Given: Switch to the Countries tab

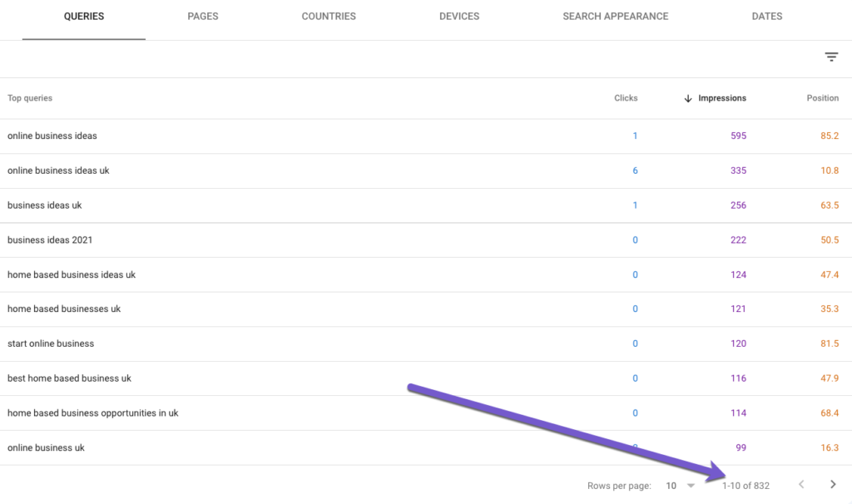Looking at the screenshot, I should click(x=329, y=17).
